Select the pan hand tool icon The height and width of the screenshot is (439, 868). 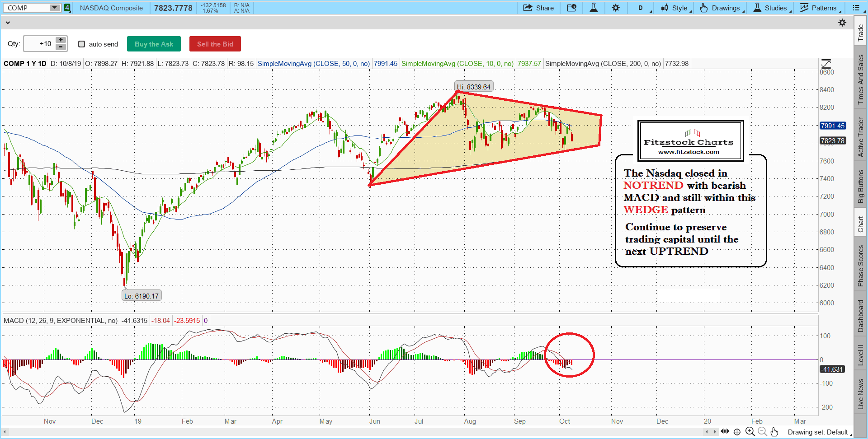(x=774, y=432)
